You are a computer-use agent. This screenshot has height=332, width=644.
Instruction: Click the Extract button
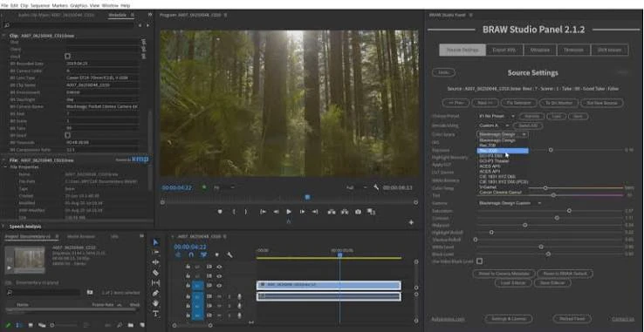coord(345,212)
